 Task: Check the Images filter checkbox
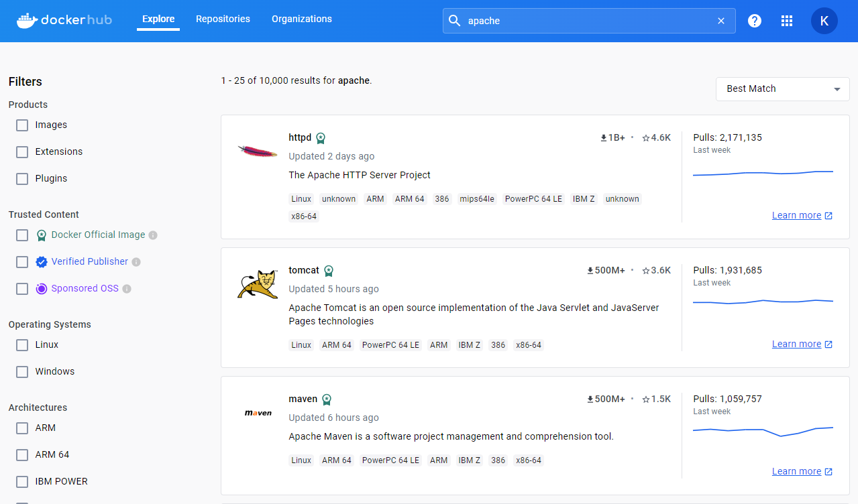(x=22, y=125)
